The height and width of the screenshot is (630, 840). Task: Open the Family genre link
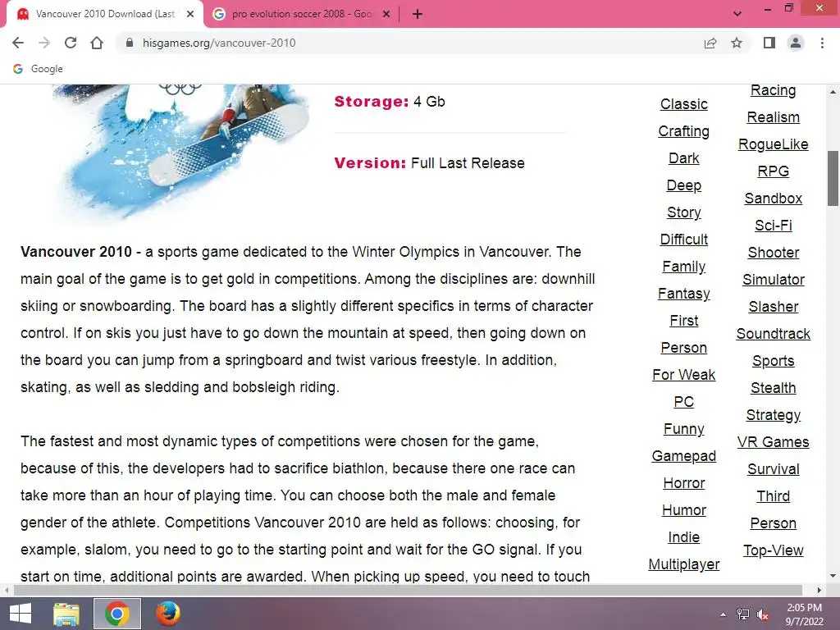(683, 267)
